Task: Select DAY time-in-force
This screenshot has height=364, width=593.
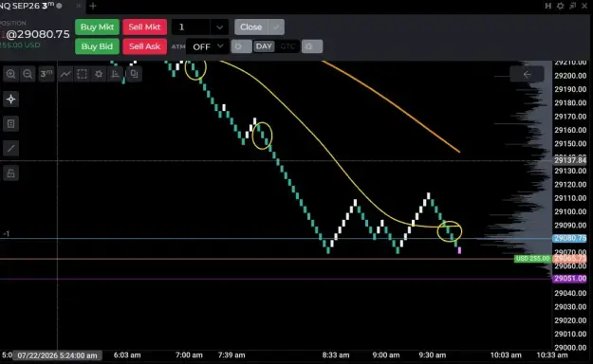Action: click(264, 46)
